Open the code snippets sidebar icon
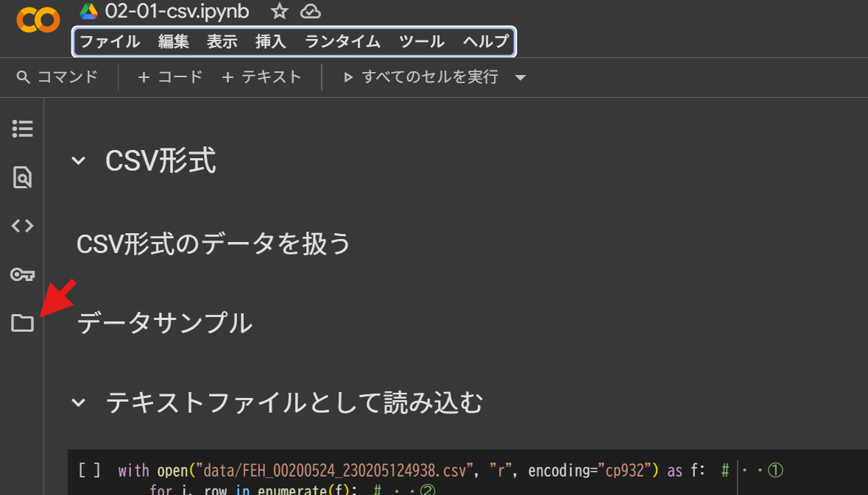The width and height of the screenshot is (868, 495). click(x=23, y=226)
